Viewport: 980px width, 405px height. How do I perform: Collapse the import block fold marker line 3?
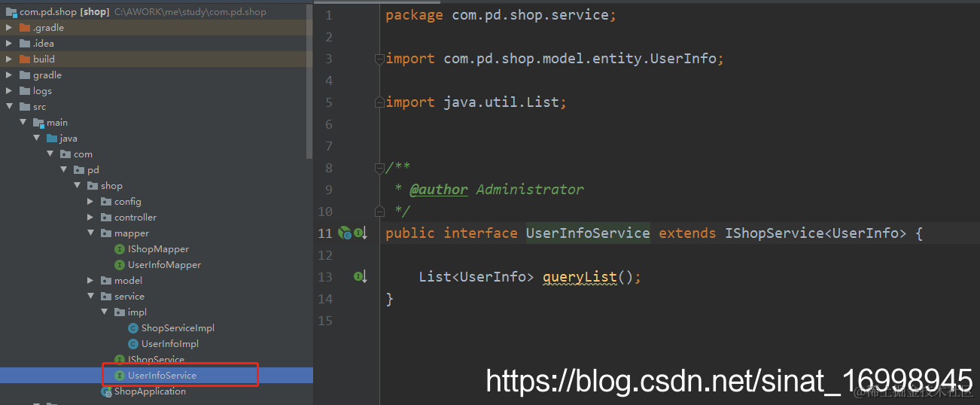point(379,59)
